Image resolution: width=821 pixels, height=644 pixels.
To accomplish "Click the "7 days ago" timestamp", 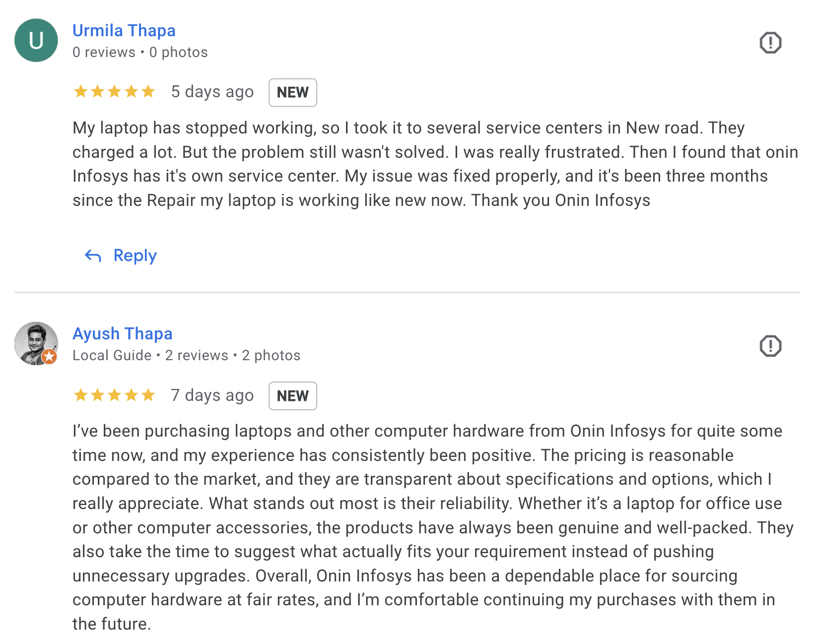I will [212, 395].
